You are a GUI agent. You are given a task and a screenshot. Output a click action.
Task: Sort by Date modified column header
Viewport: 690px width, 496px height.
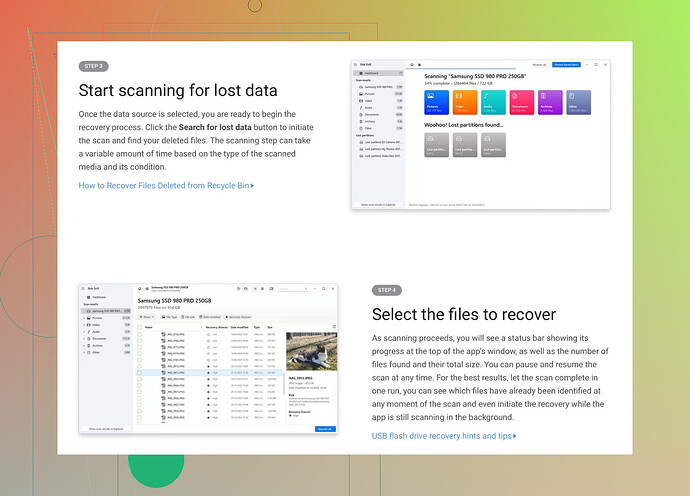coord(240,327)
